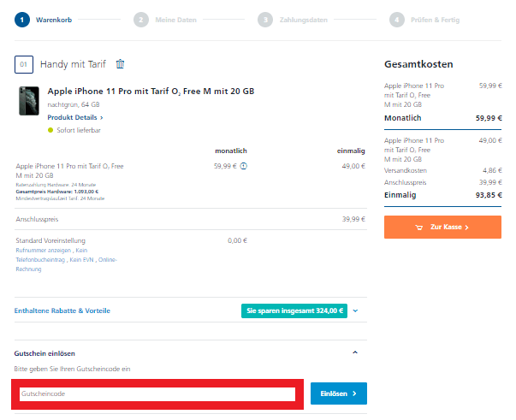Click the Gesamtkosten heading
This screenshot has width=516, height=420.
[x=418, y=64]
